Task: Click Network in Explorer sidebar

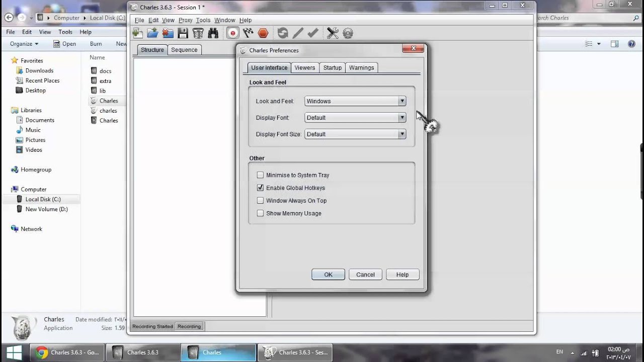Action: point(31,229)
